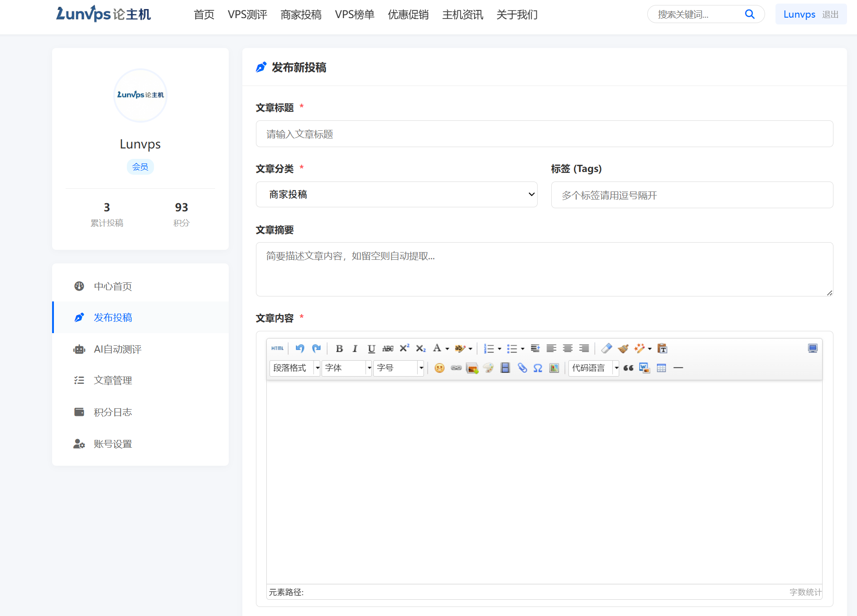
Task: Open VPS测评 in top navigation
Action: (247, 15)
